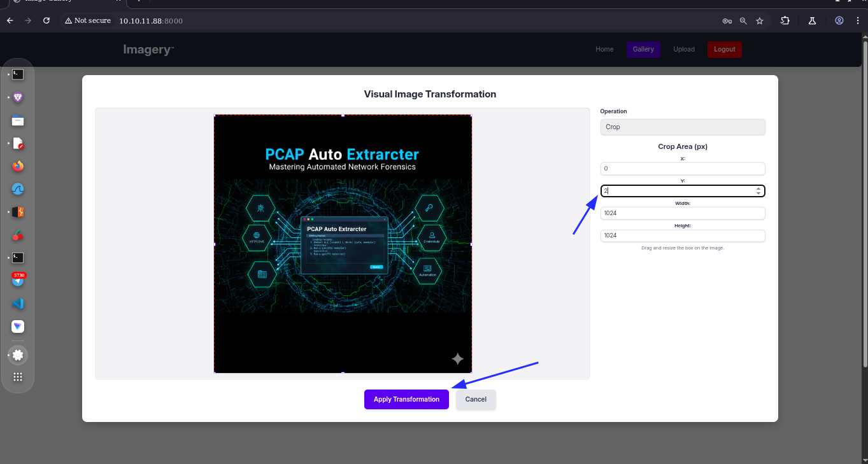The width and height of the screenshot is (868, 464).
Task: Reload the page with the refresh icon
Action: tap(46, 20)
